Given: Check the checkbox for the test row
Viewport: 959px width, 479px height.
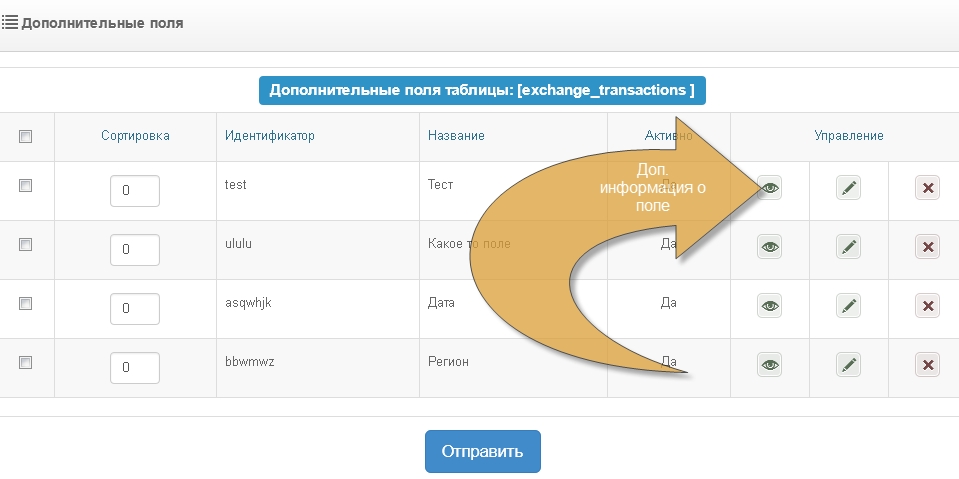Looking at the screenshot, I should coord(26,185).
